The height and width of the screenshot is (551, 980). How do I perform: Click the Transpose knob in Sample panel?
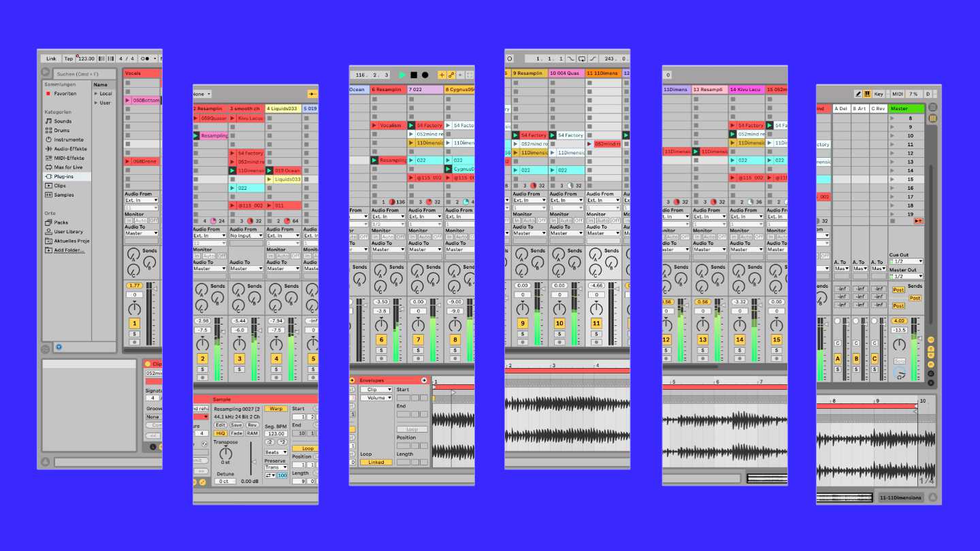tap(225, 454)
